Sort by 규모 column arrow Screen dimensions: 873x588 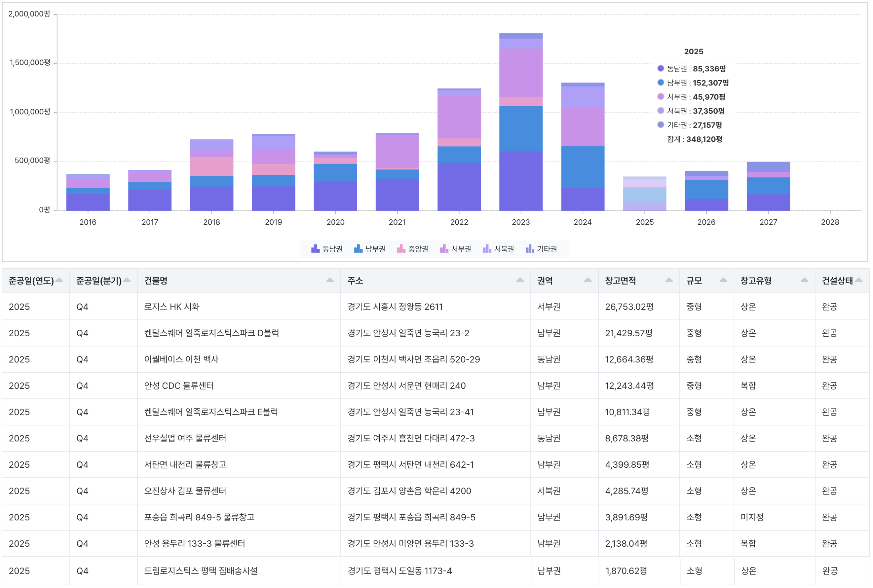(723, 280)
